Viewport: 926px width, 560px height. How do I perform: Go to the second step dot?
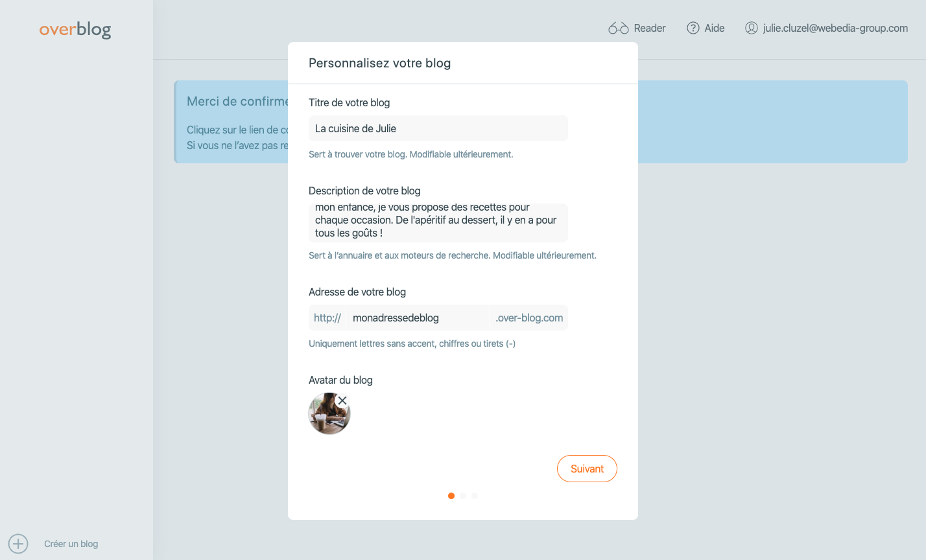pyautogui.click(x=463, y=496)
